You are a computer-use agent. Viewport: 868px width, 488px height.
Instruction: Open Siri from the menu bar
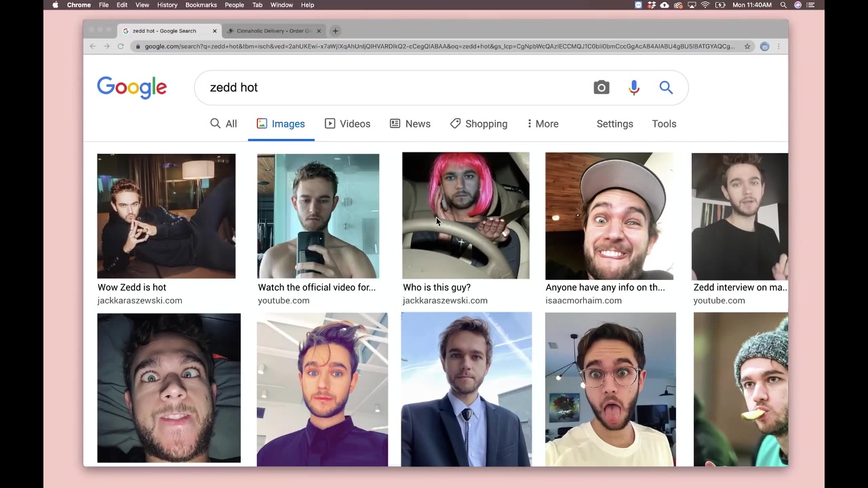tap(797, 5)
